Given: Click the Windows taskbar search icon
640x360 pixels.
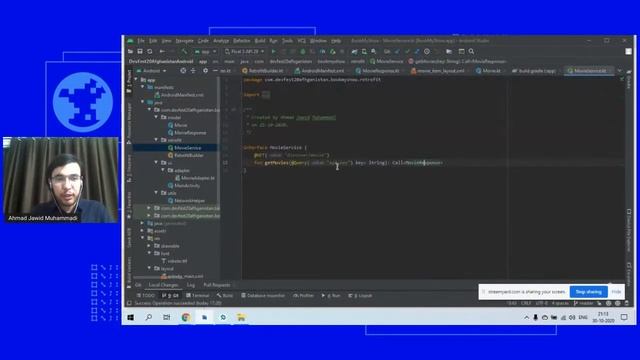Looking at the screenshot, I should coord(149,317).
